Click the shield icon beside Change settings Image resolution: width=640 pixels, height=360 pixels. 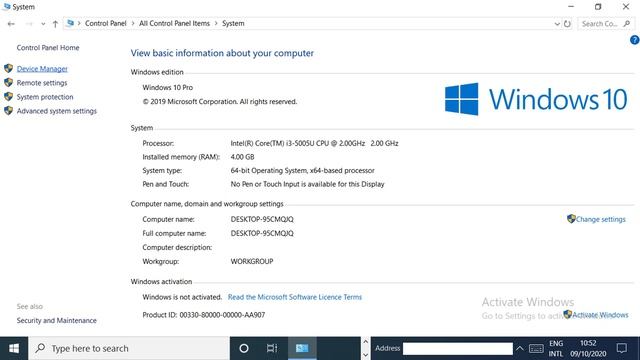tap(571, 218)
